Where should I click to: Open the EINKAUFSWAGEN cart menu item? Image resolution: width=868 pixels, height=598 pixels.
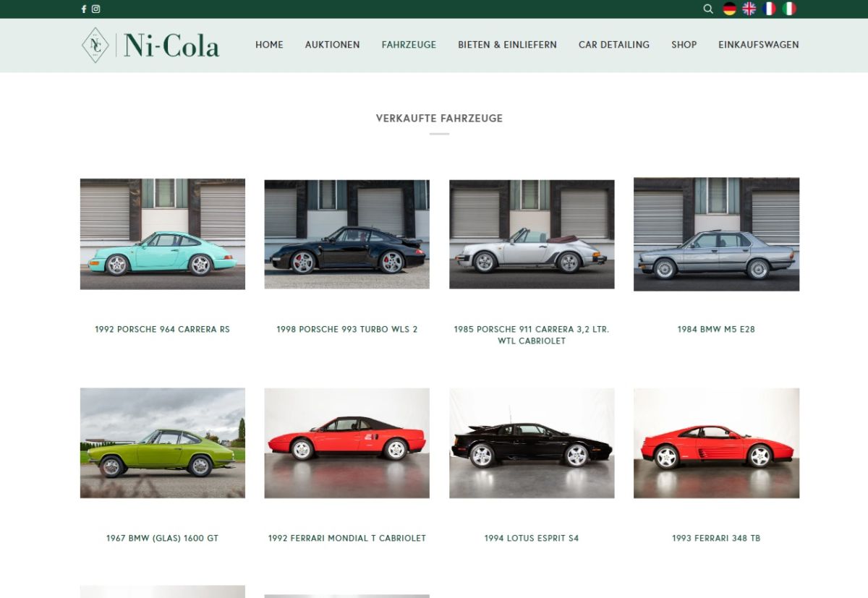tap(758, 45)
